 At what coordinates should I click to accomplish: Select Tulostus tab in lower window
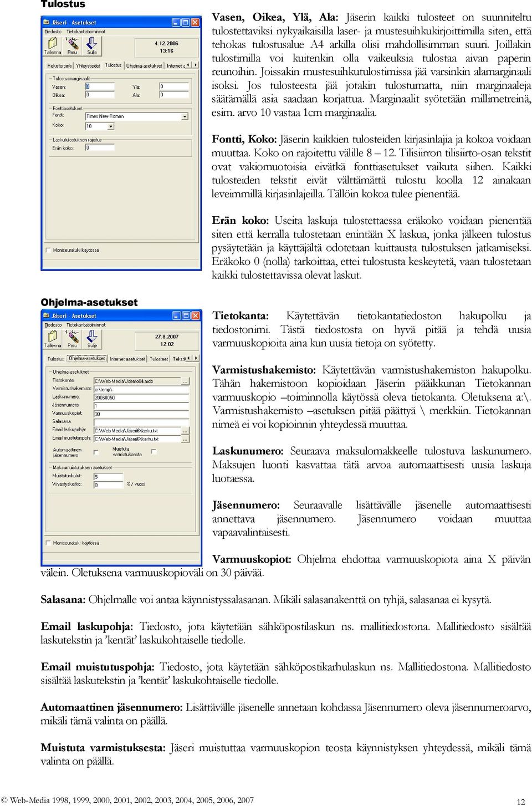tap(56, 359)
